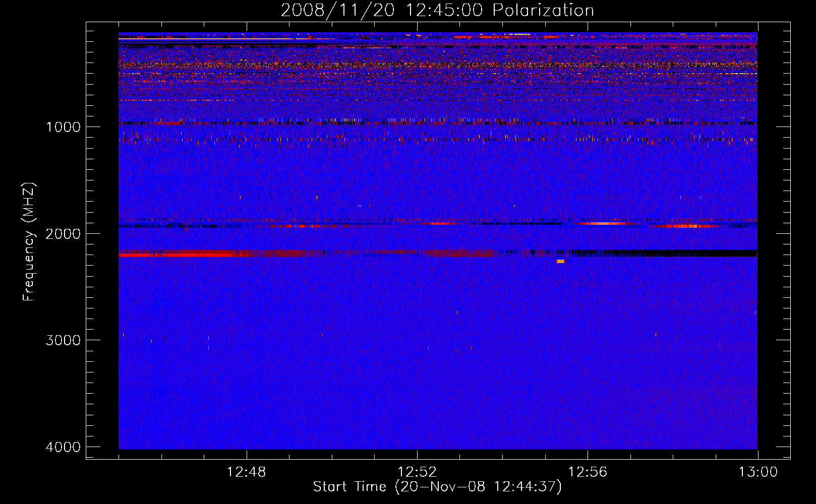Screen dimensions: 816x504
Task: Click the plot title '2008/11/20 12:45:00 Polarization'
Action: click(437, 10)
